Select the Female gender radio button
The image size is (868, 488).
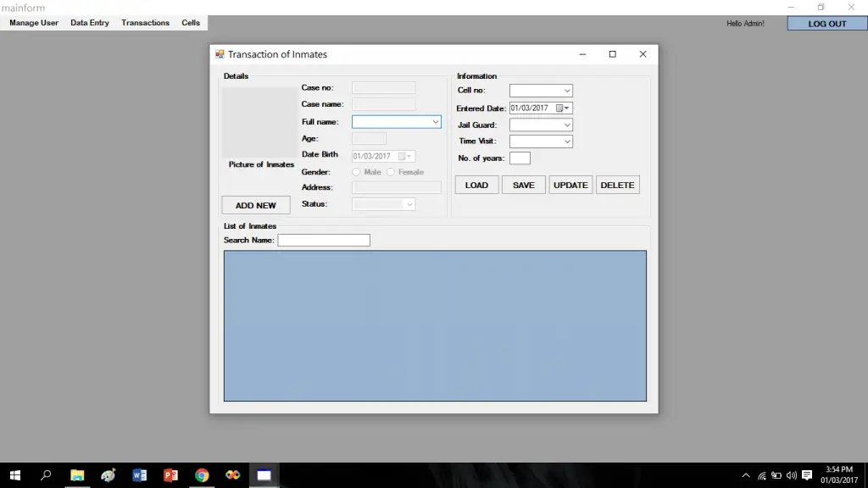click(x=390, y=171)
